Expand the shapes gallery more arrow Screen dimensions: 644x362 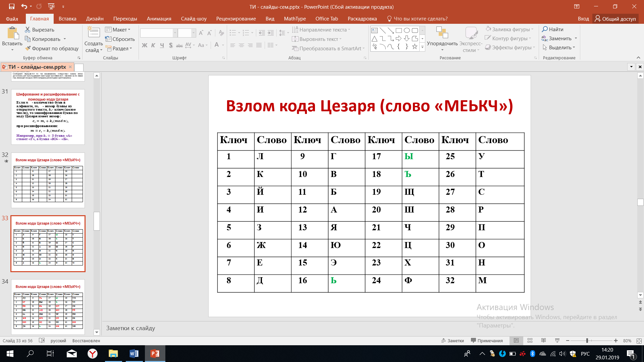(x=422, y=47)
